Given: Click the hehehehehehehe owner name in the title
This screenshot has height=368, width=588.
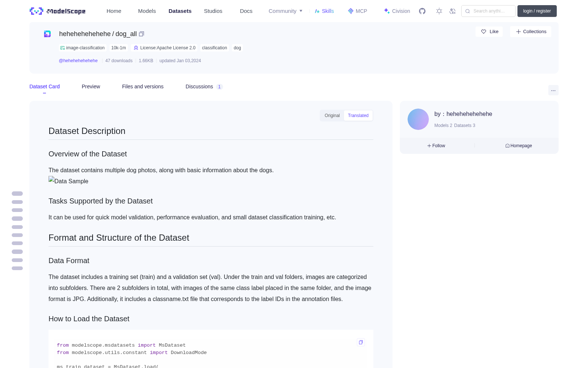Looking at the screenshot, I should tap(85, 34).
